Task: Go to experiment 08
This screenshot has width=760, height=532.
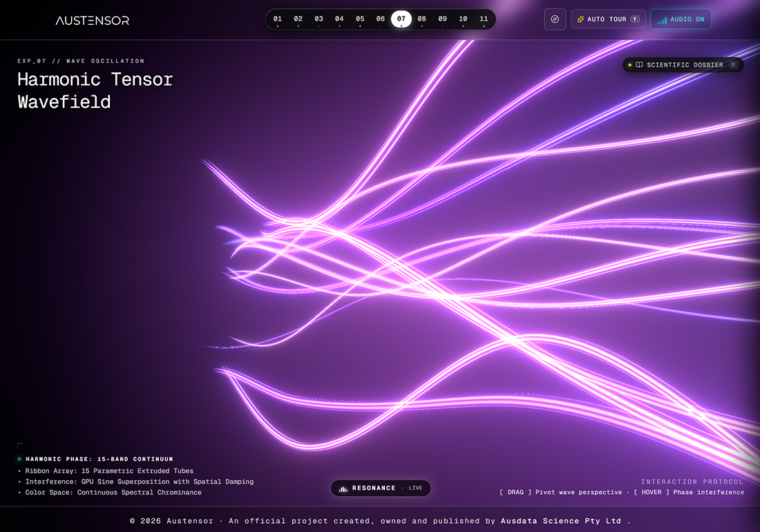Action: point(421,19)
